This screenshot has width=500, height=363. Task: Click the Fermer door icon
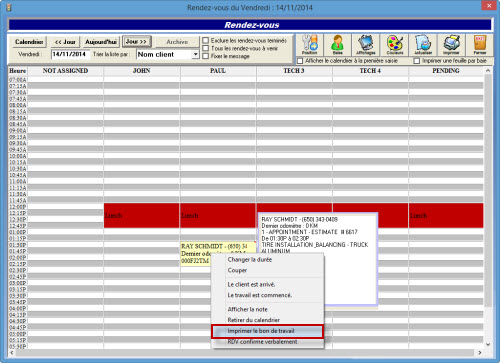[x=480, y=45]
